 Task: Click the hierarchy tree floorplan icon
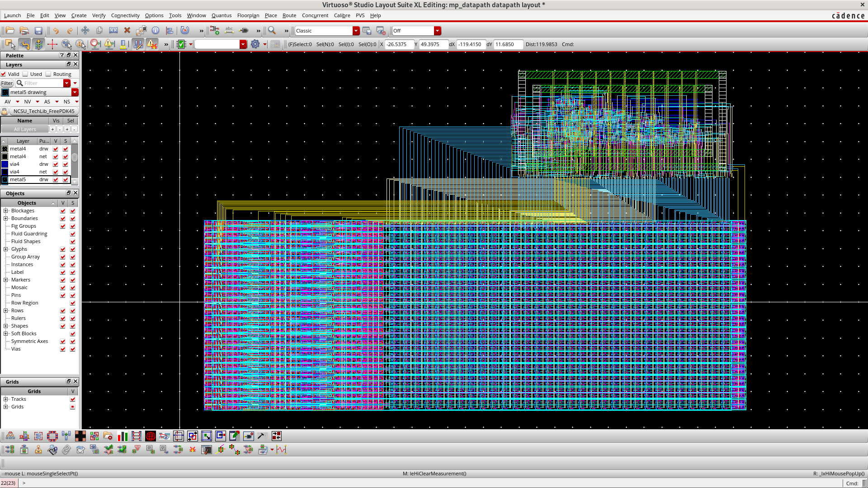coord(10,436)
